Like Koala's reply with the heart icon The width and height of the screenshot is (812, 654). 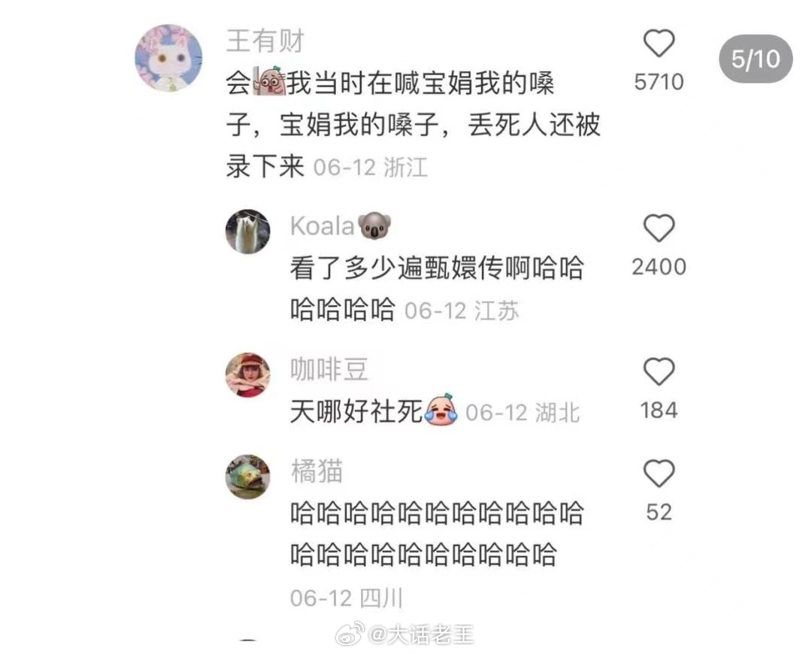pyautogui.click(x=659, y=229)
